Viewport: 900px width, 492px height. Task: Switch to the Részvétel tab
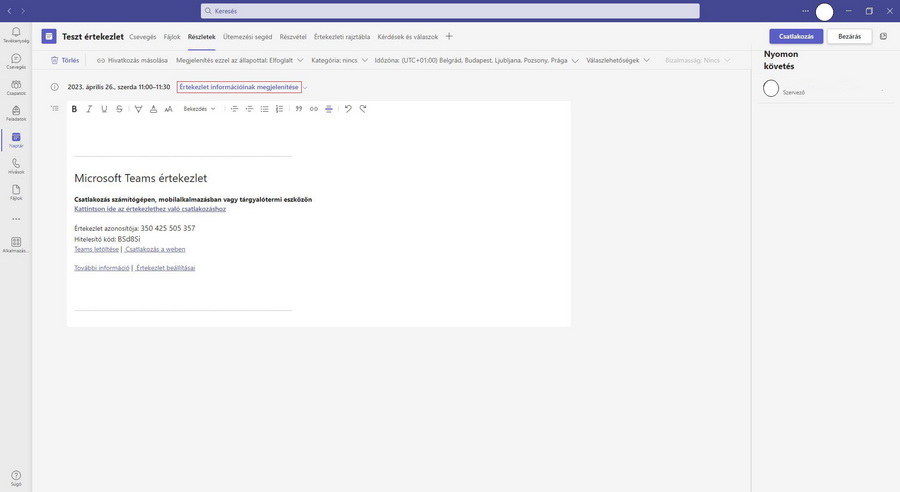293,37
